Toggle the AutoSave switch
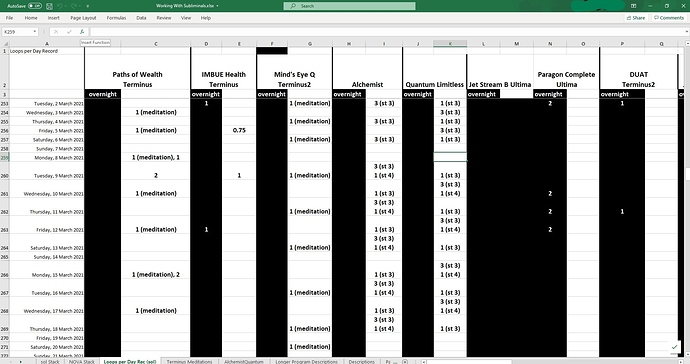690x364 pixels. pyautogui.click(x=35, y=6)
